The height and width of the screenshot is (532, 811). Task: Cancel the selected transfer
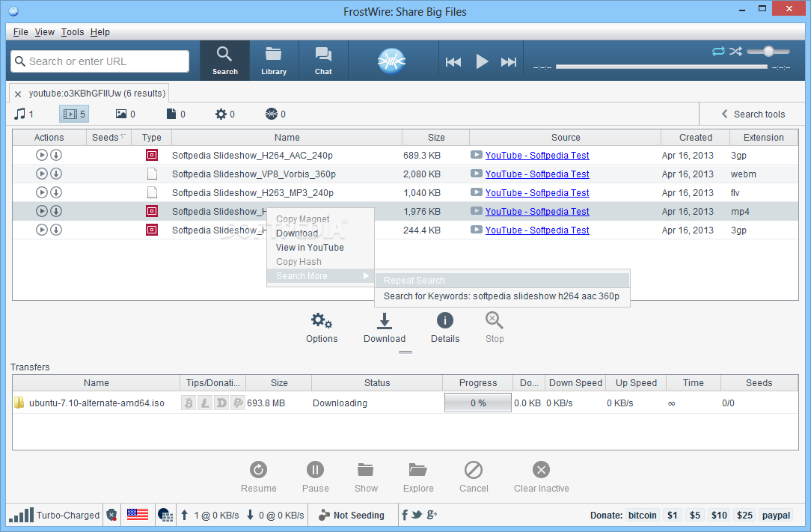pos(474,477)
